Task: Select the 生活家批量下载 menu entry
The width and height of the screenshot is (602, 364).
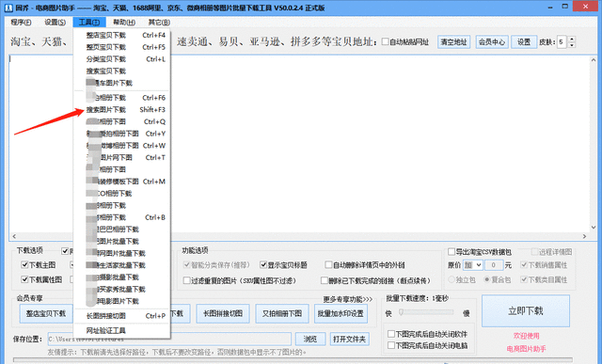Action: coord(122,265)
